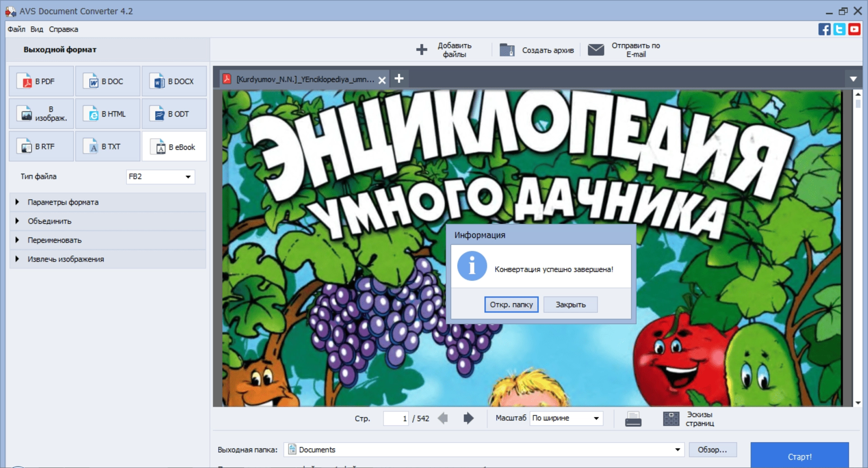The height and width of the screenshot is (468, 868).
Task: Print the document using the printer icon
Action: click(633, 419)
